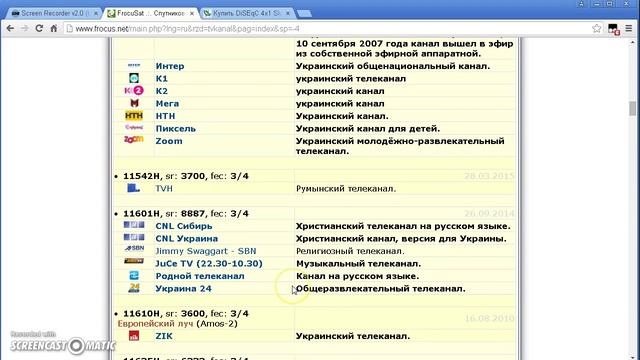Click the Мега channel logo

tap(134, 103)
